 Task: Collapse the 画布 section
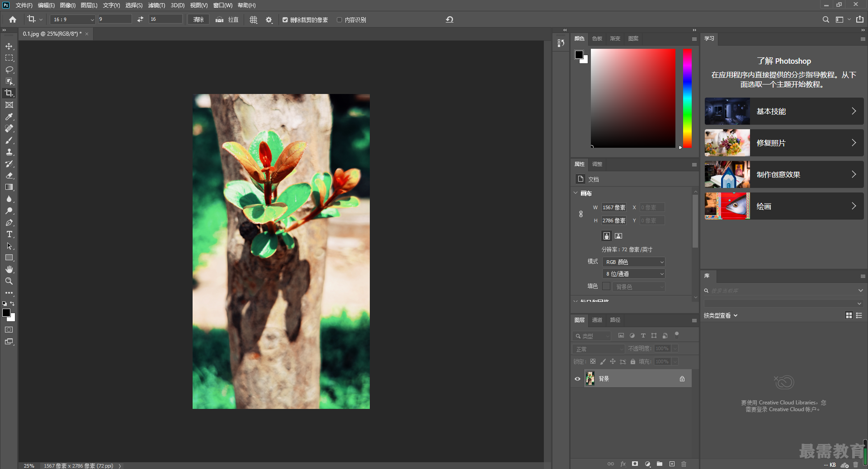pyautogui.click(x=576, y=193)
